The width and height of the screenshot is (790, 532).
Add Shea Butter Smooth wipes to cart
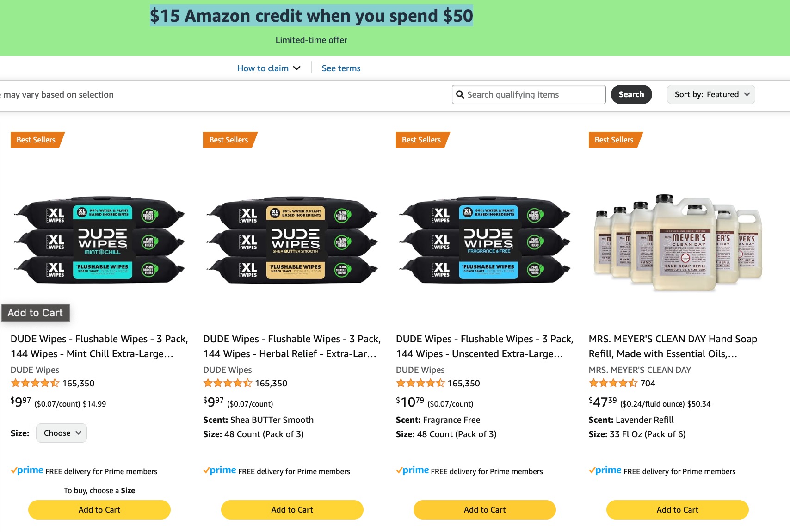(x=292, y=510)
